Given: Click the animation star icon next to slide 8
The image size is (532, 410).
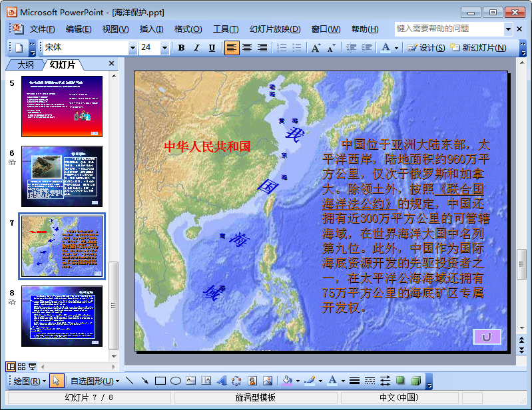Looking at the screenshot, I should (x=12, y=302).
